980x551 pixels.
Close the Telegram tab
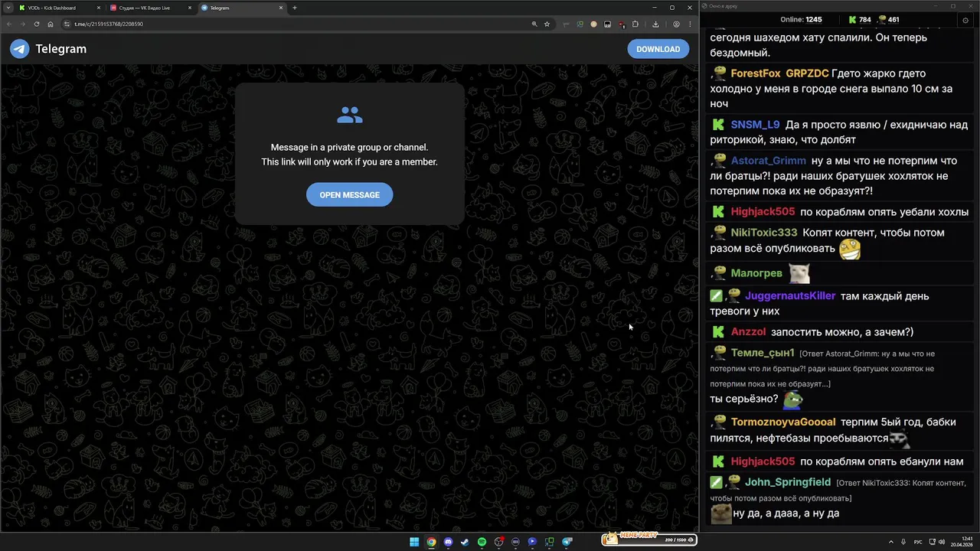[x=281, y=8]
